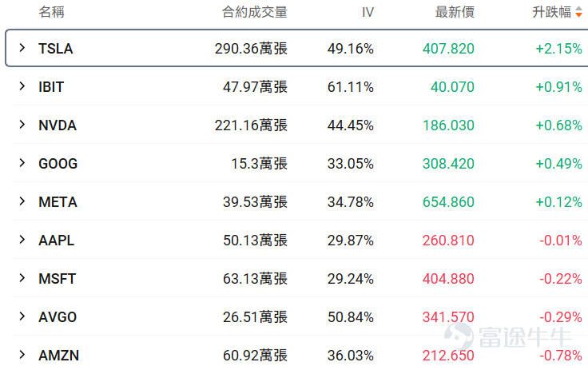The height and width of the screenshot is (366, 588).
Task: Select the GOOG ticker name
Action: (x=58, y=164)
